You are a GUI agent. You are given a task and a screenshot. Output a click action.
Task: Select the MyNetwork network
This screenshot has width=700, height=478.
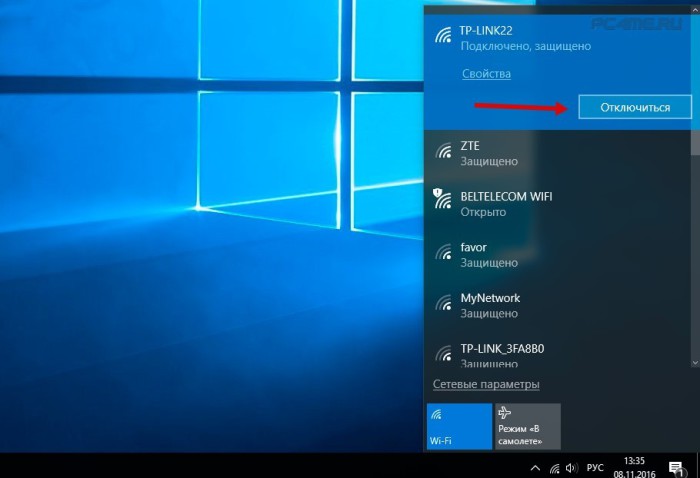click(557, 306)
